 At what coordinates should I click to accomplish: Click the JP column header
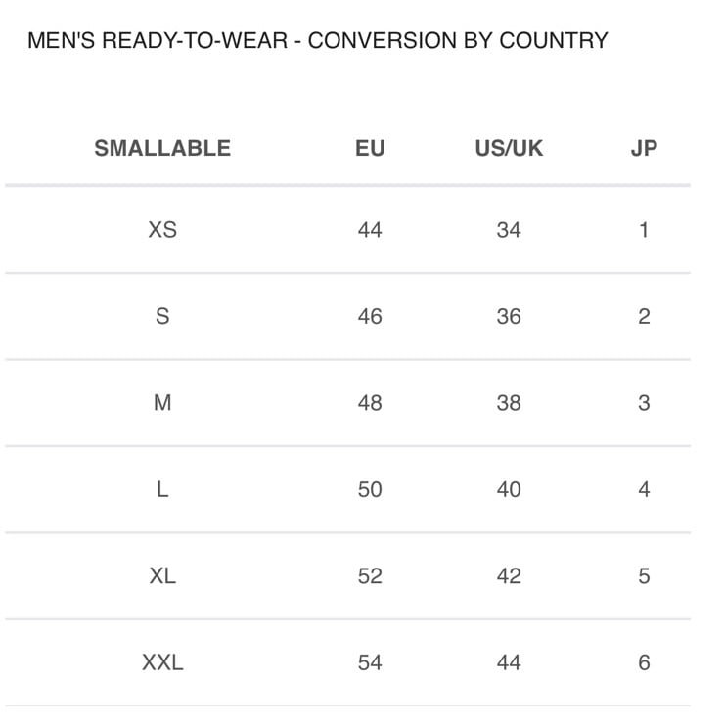(x=644, y=148)
